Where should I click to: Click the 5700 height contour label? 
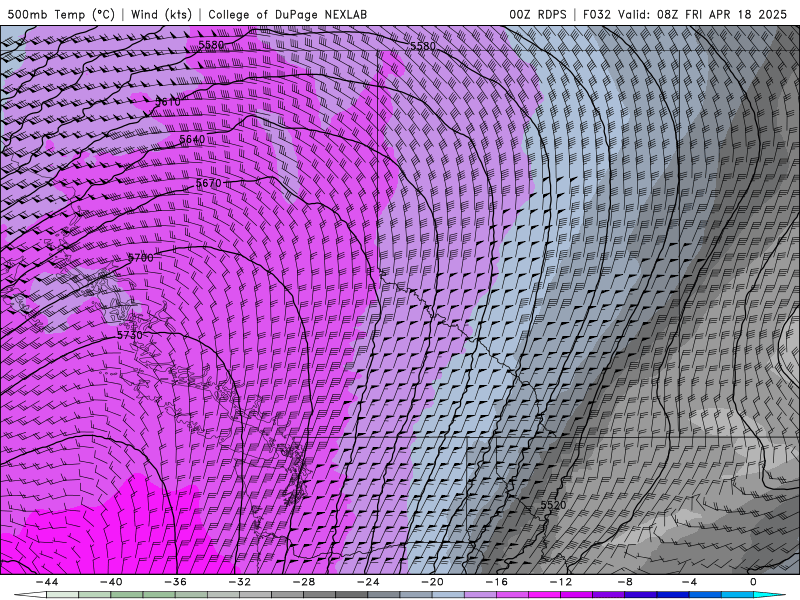[140, 258]
